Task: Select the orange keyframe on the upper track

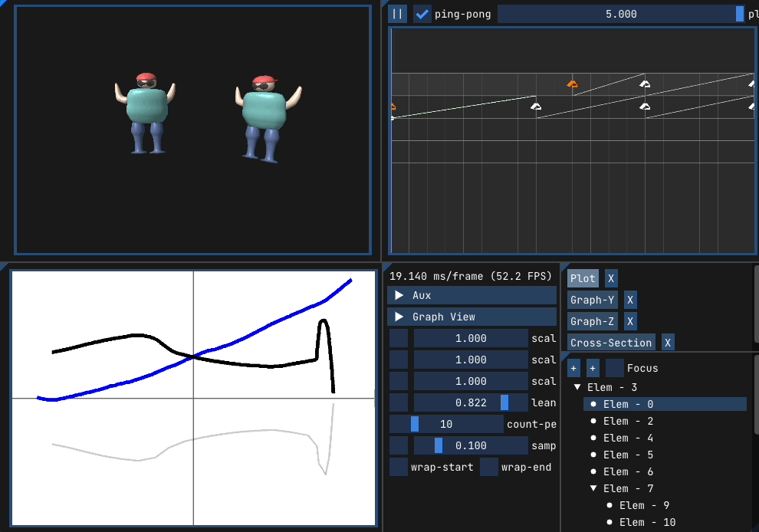Action: 572,84
